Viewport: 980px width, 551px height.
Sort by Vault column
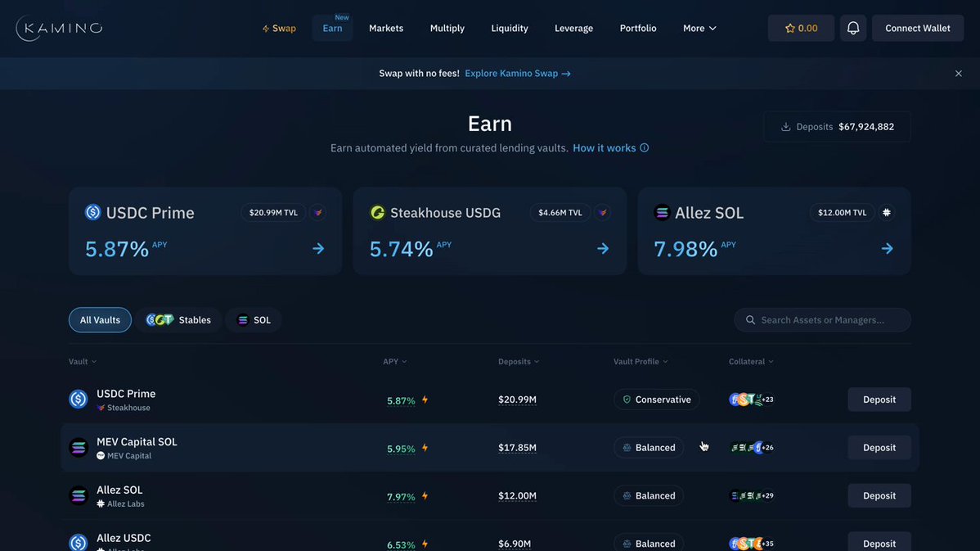click(83, 362)
